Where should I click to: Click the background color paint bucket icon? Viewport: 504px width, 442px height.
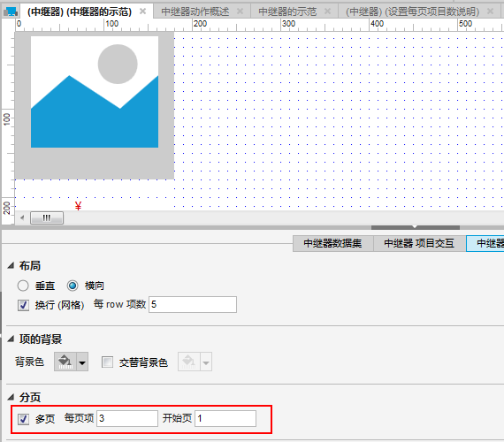point(65,362)
